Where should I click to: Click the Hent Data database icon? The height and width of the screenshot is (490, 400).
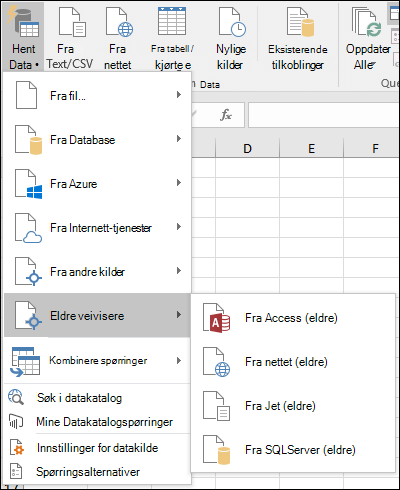click(x=24, y=22)
